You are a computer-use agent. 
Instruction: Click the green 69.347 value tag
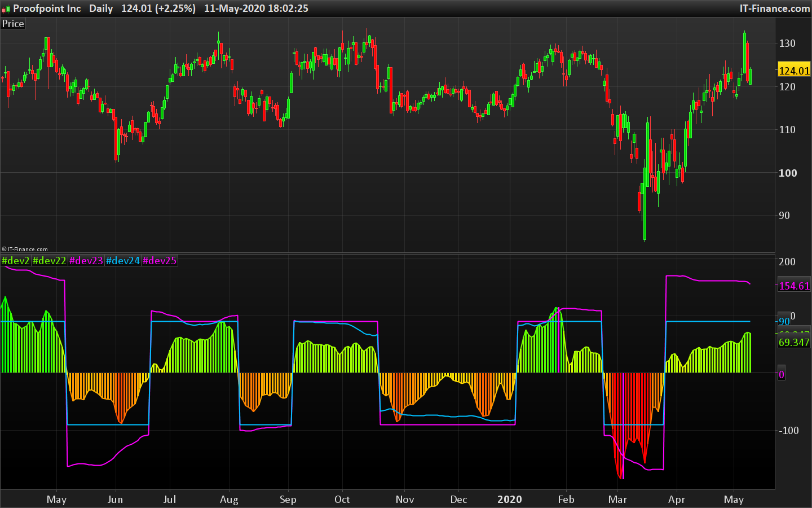coord(794,342)
